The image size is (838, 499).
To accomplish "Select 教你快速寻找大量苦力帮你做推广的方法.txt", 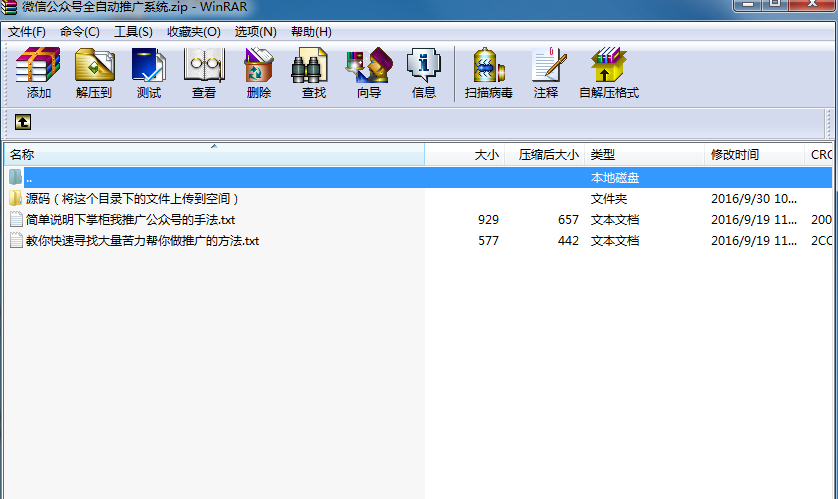I will click(142, 240).
